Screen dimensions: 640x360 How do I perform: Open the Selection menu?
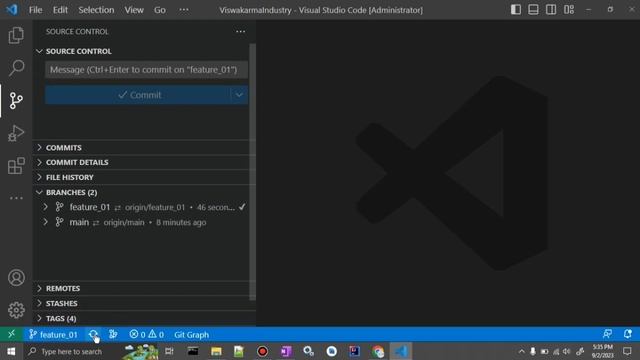pos(96,10)
